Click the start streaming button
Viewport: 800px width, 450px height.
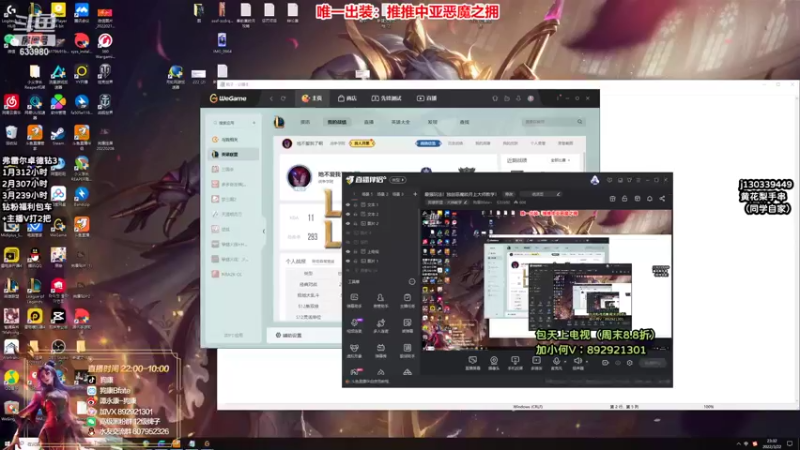coord(653,363)
